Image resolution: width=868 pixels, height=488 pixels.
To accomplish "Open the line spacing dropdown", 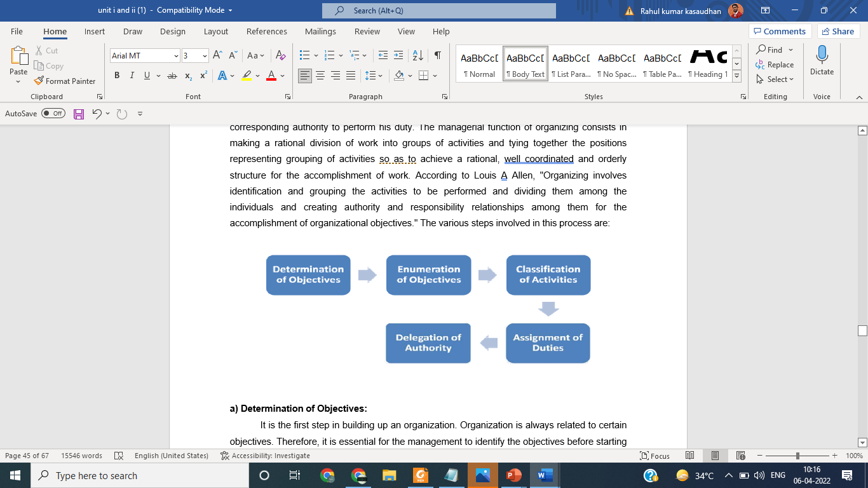I will pos(381,76).
